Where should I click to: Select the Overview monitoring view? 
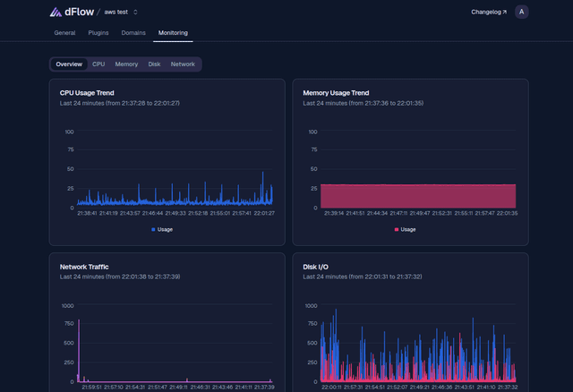click(x=69, y=64)
